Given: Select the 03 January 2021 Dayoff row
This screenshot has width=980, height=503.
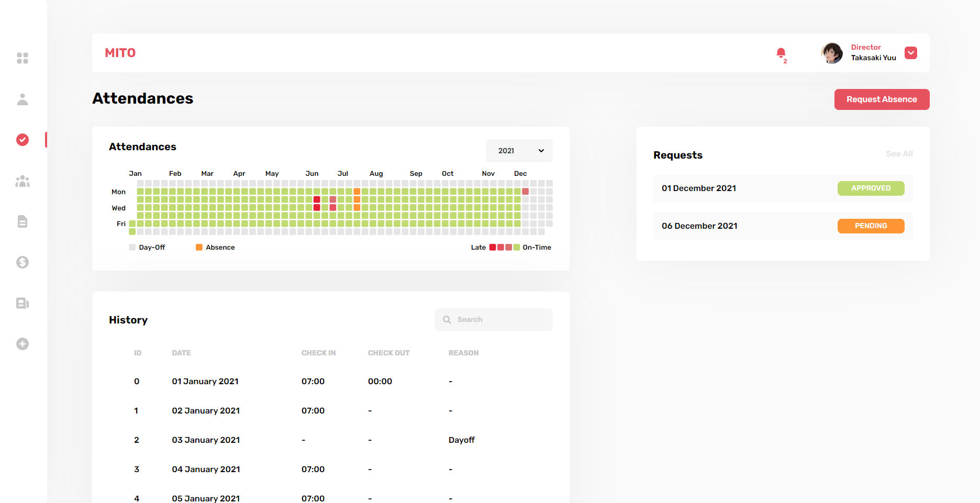Looking at the screenshot, I should (330, 440).
